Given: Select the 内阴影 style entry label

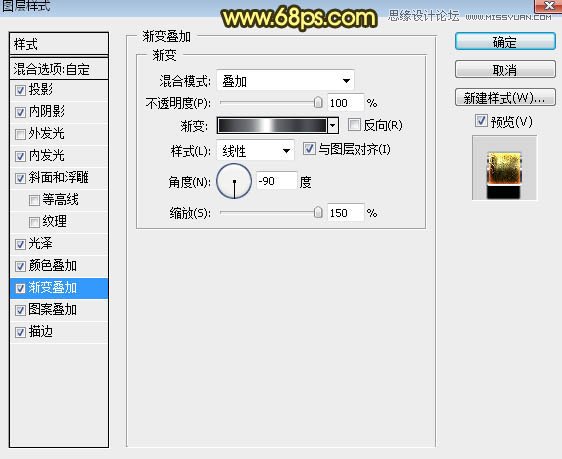Looking at the screenshot, I should 47,111.
